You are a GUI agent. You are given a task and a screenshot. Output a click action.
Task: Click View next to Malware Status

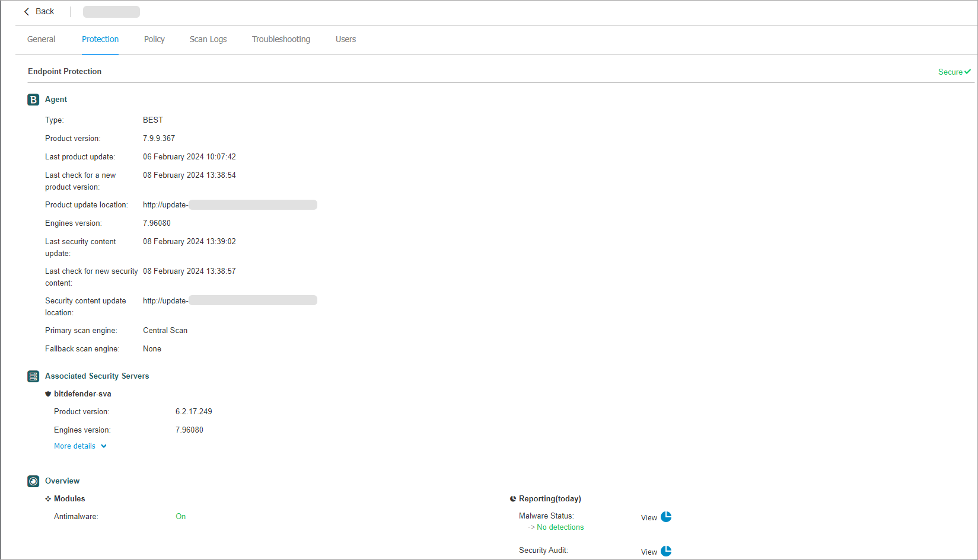[648, 517]
